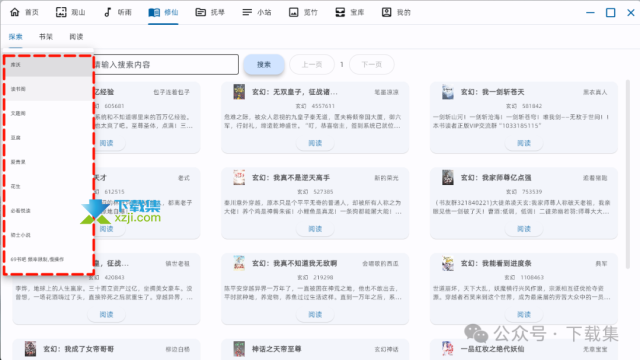Go to 下一页 next page
Screen dimensions: 640x360
click(x=371, y=64)
